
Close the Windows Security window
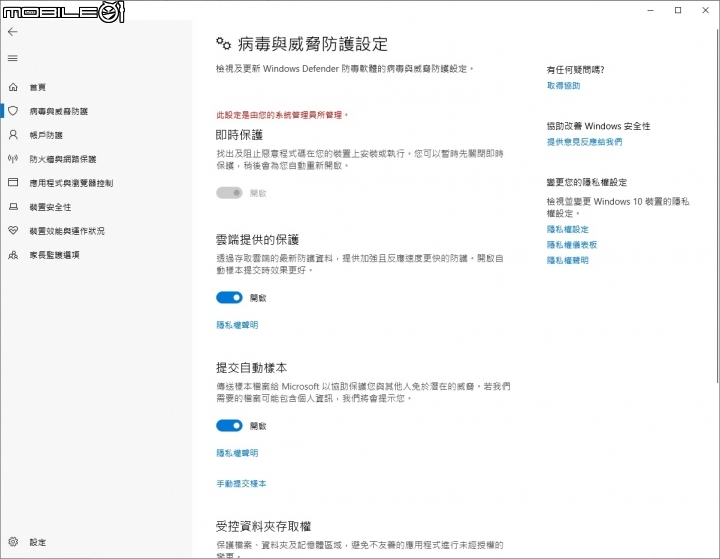coord(705,10)
